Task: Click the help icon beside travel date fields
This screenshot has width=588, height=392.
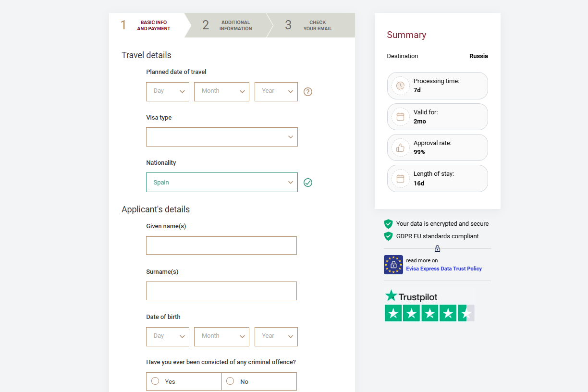Action: click(x=307, y=91)
